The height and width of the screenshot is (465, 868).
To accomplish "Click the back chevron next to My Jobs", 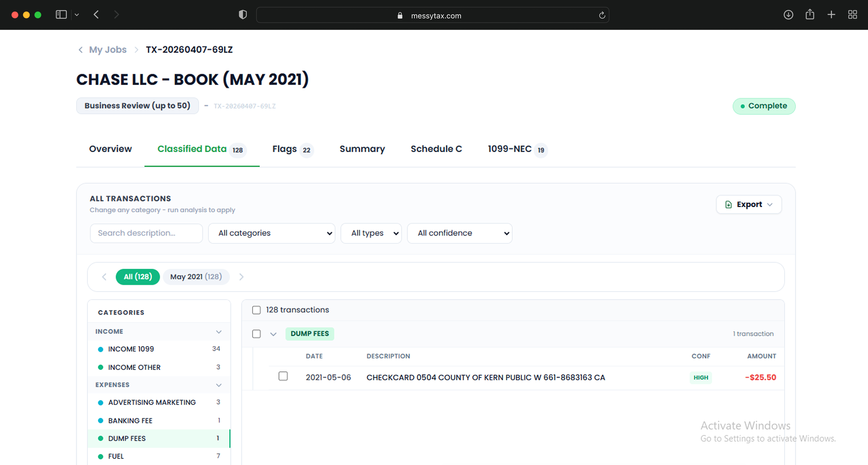I will coord(81,50).
